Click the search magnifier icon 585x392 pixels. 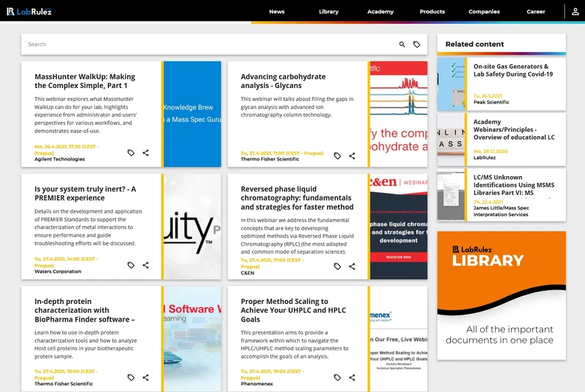(402, 45)
